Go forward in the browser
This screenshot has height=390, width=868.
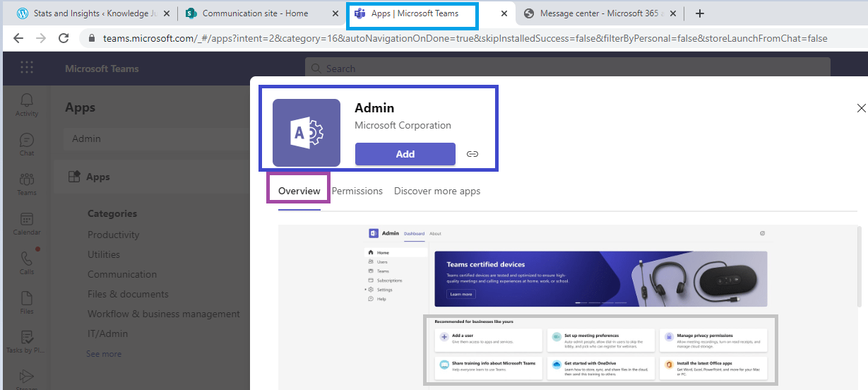pos(41,38)
